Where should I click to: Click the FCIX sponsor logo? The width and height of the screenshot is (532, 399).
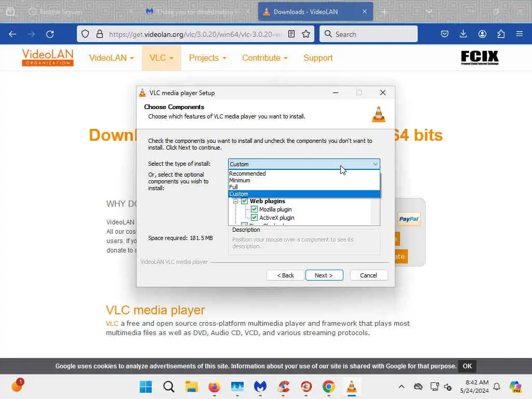pyautogui.click(x=480, y=58)
